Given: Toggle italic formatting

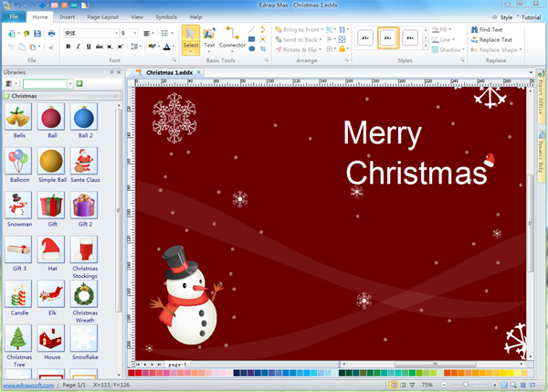Looking at the screenshot, I should [x=79, y=47].
